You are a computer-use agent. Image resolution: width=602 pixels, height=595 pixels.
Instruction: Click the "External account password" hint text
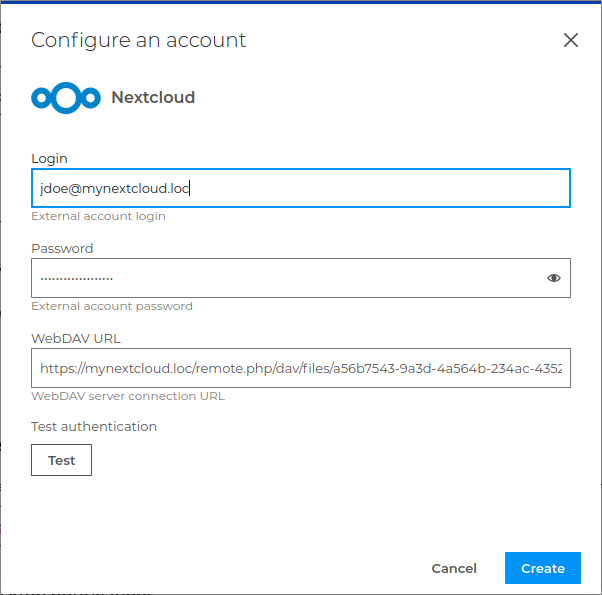pos(112,306)
